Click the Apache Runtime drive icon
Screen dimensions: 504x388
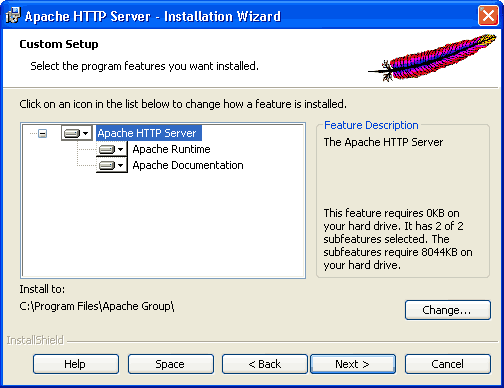107,150
